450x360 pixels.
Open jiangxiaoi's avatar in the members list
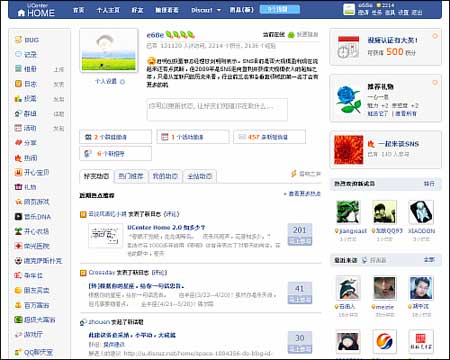pos(348,212)
